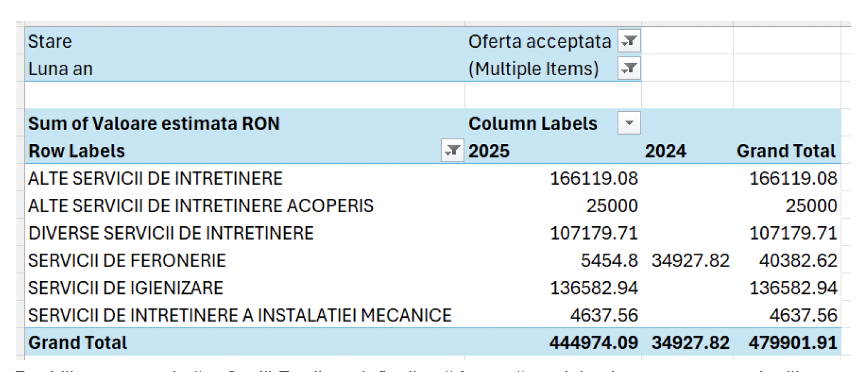Select the 'ALTE SERVICII DE INTRETINERE' row label
Image resolution: width=868 pixels, height=372 pixels.
point(155,178)
